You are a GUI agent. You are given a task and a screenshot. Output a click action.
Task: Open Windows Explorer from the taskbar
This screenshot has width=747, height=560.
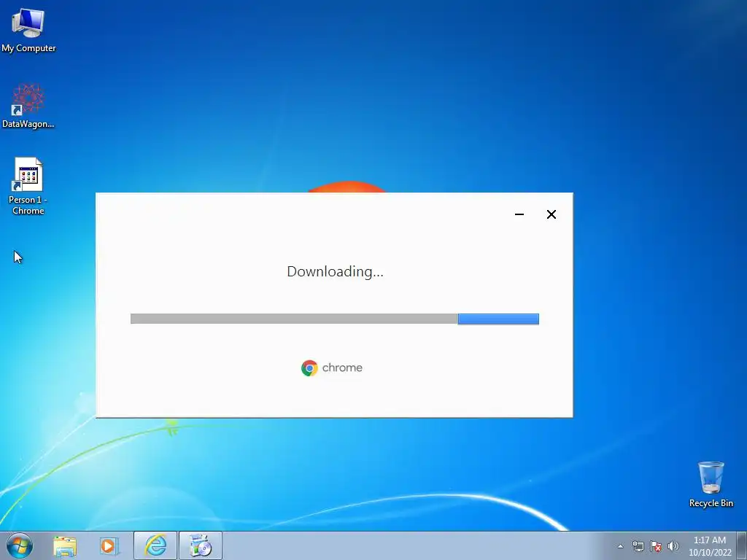pyautogui.click(x=65, y=546)
